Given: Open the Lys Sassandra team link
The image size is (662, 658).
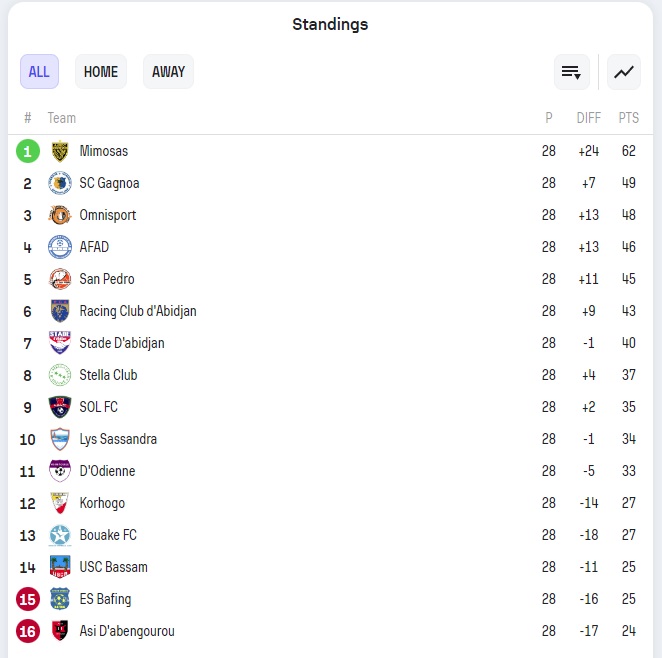Looking at the screenshot, I should (118, 439).
